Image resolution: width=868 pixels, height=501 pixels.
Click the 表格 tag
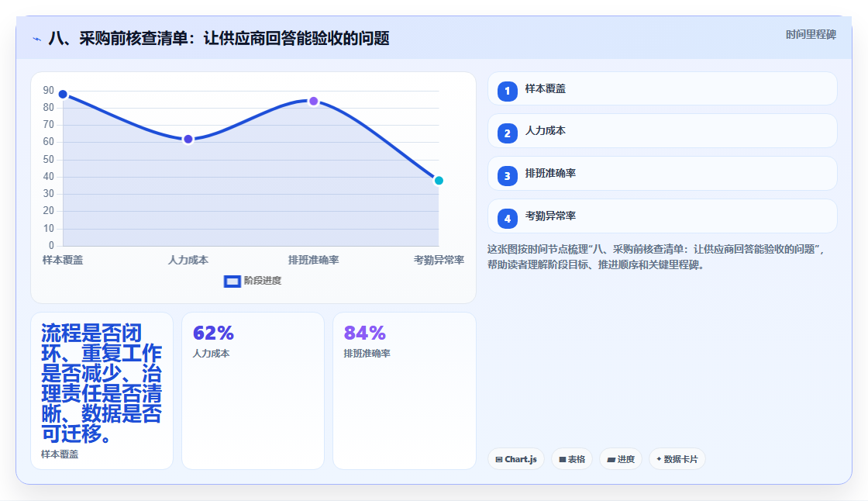[572, 459]
